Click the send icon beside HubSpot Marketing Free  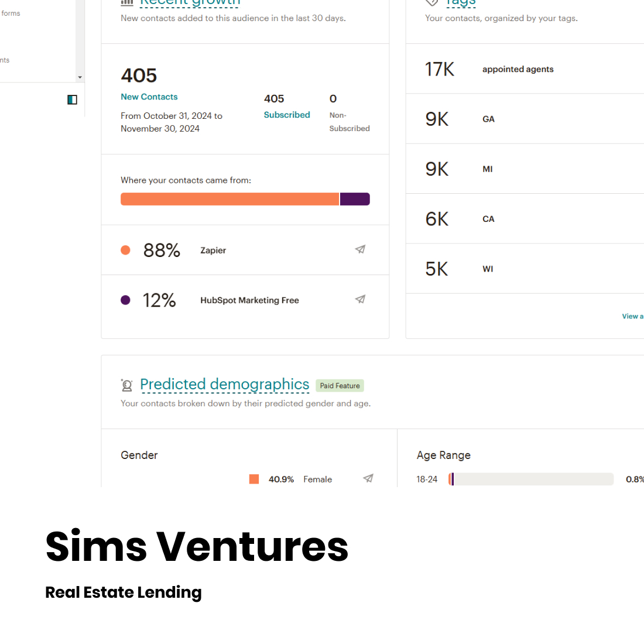click(360, 299)
